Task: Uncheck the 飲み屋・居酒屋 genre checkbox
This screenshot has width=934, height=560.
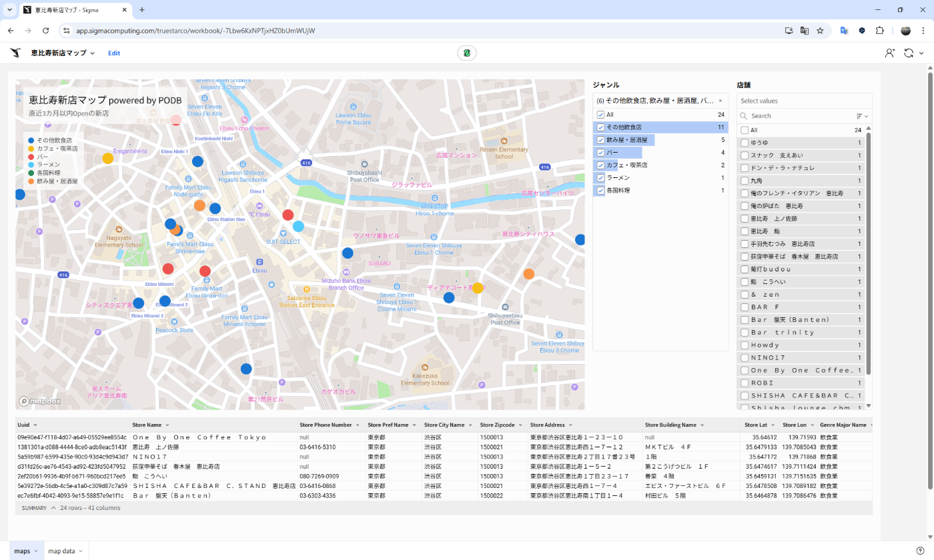Action: click(x=600, y=140)
